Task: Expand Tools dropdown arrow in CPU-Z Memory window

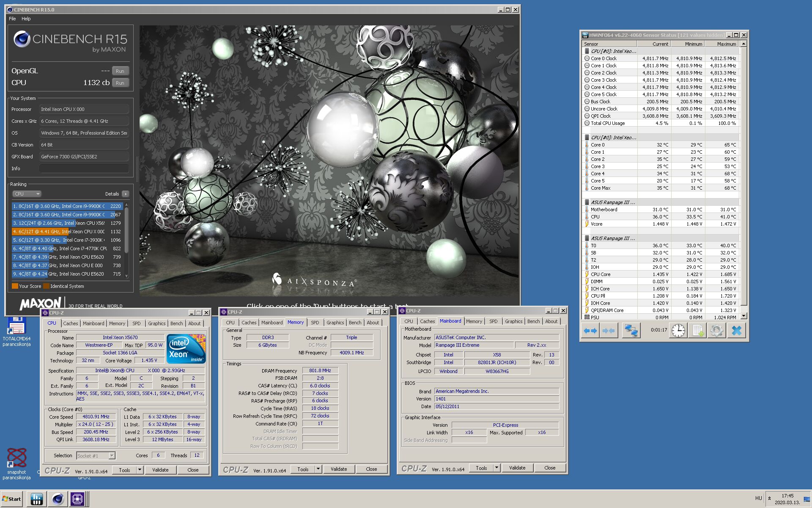Action: point(318,469)
